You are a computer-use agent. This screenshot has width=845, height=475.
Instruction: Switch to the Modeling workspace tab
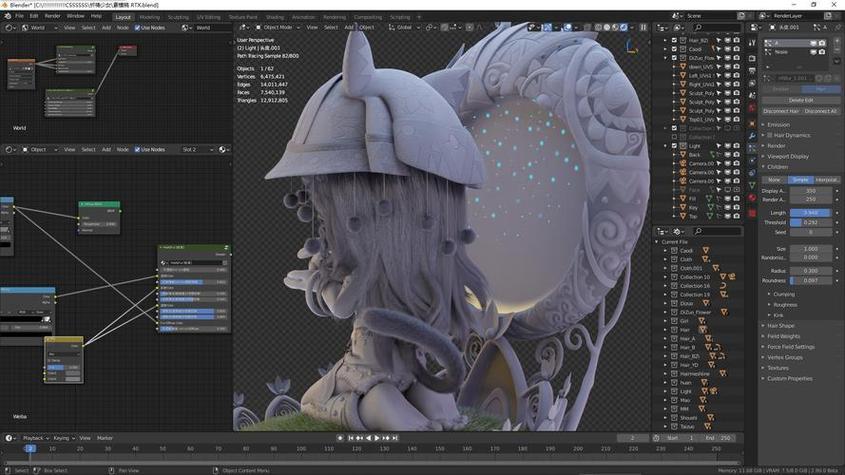click(149, 17)
